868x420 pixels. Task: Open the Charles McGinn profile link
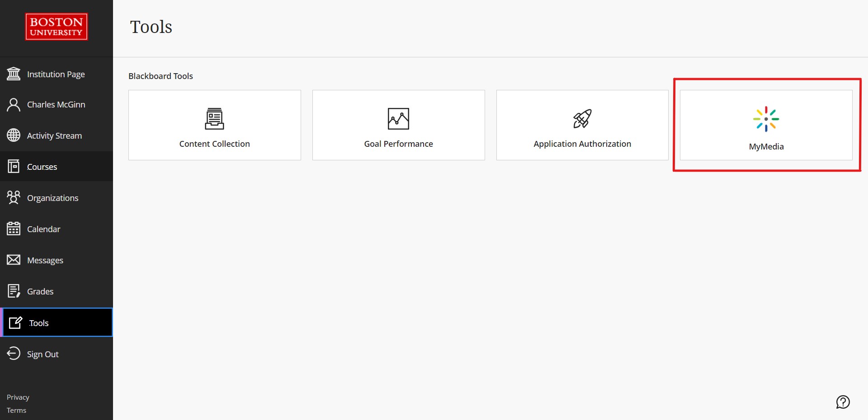point(57,105)
